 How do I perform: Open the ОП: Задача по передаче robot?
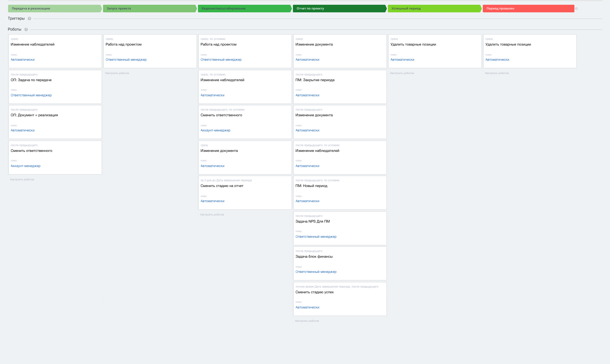(x=31, y=80)
